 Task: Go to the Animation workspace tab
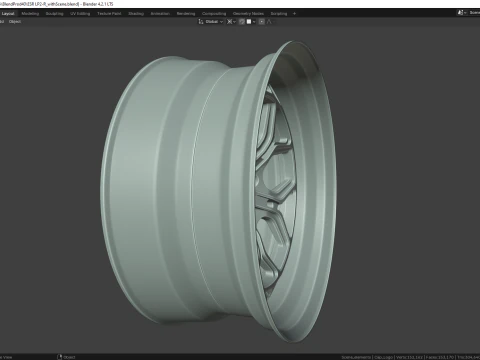[160, 14]
